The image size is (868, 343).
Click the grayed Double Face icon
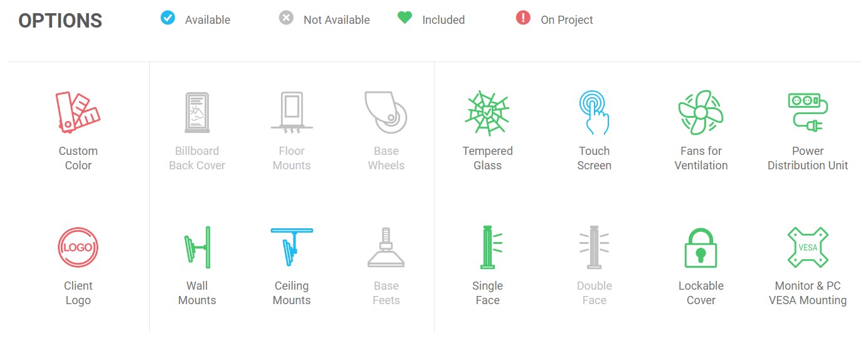coord(594,247)
